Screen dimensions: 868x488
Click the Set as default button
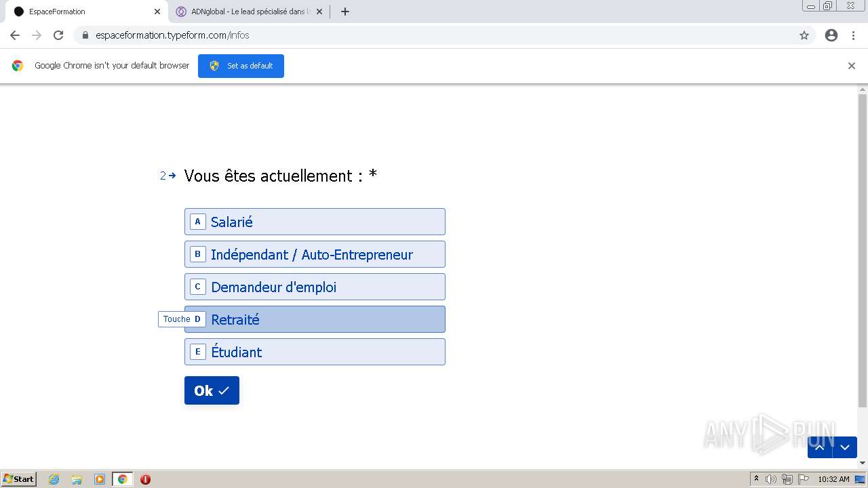(241, 66)
